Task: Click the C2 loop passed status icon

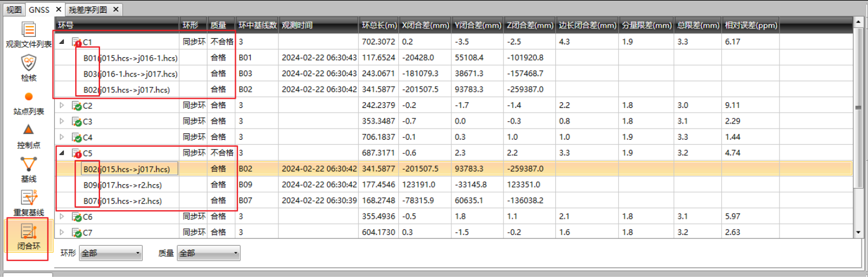Action: pyautogui.click(x=76, y=106)
